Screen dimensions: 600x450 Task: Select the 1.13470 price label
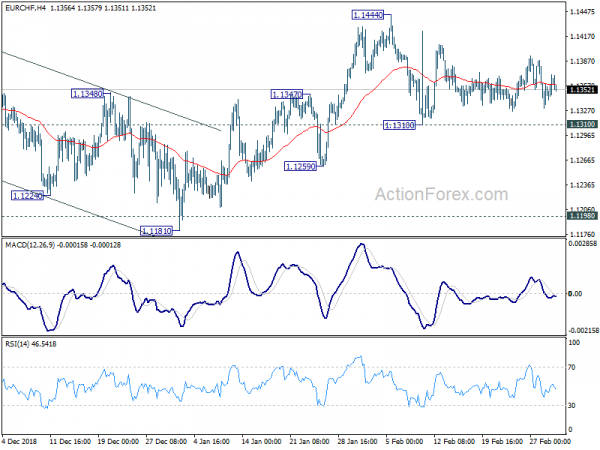click(287, 94)
